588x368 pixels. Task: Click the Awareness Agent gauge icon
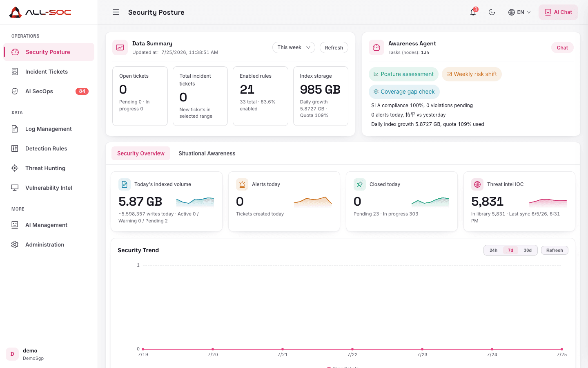[376, 47]
